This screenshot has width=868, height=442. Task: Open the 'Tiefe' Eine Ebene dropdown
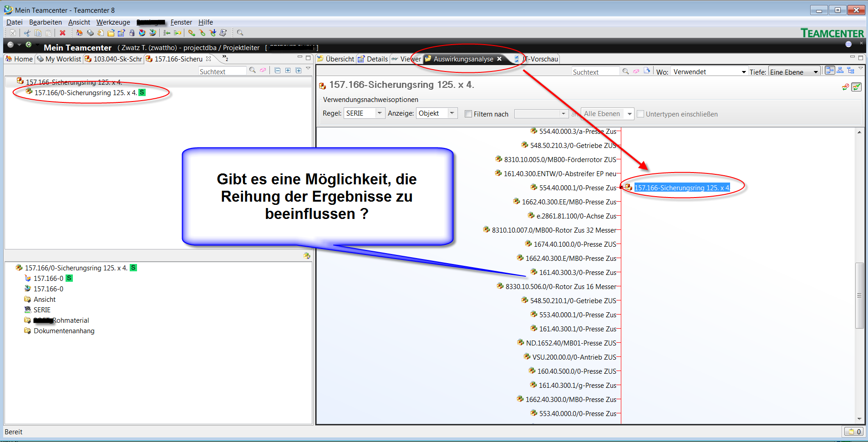pyautogui.click(x=816, y=72)
